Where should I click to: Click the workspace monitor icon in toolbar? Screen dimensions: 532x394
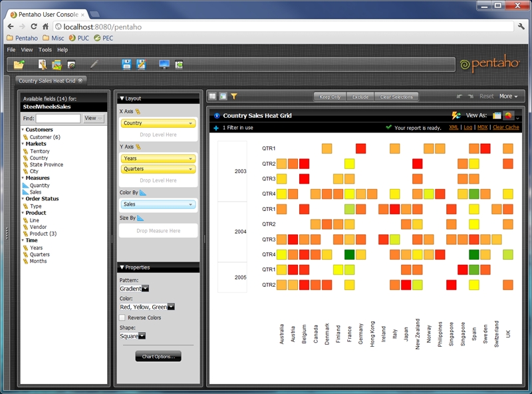[x=164, y=64]
